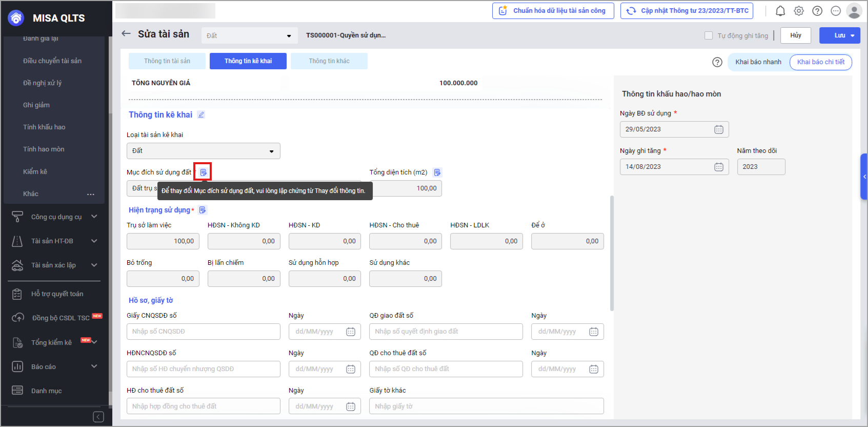Screen dimensions: 868x427
Task: Click the notification bell icon
Action: pos(780,11)
